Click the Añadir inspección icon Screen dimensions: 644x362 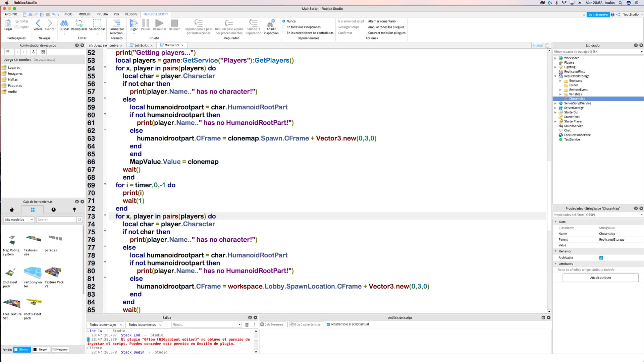[x=271, y=23]
